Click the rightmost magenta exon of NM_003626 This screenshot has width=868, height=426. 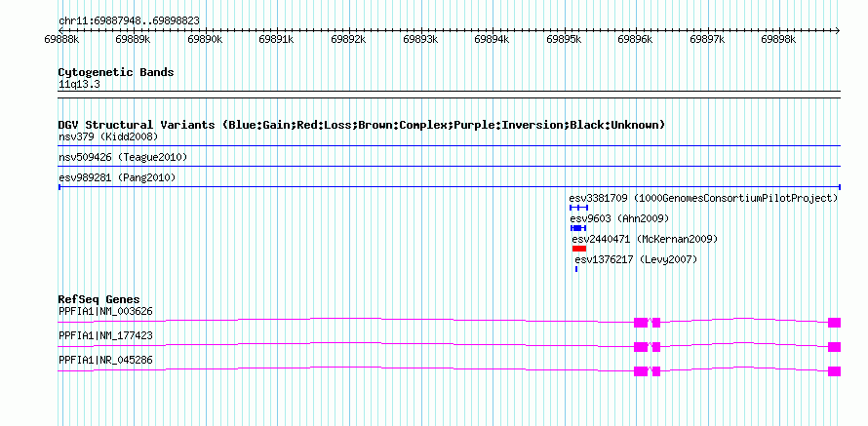[834, 323]
